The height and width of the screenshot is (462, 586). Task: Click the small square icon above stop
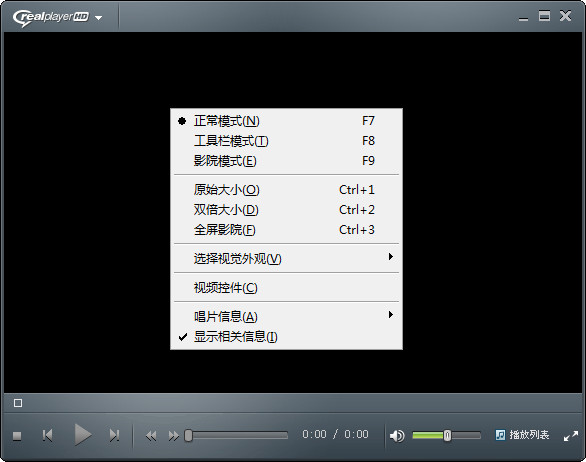coord(18,403)
